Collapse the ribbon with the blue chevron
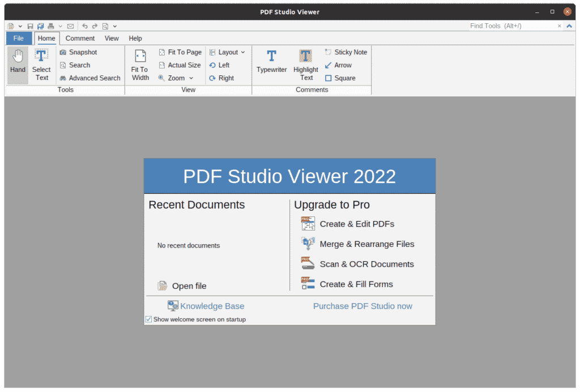The height and width of the screenshot is (392, 580). tap(569, 26)
